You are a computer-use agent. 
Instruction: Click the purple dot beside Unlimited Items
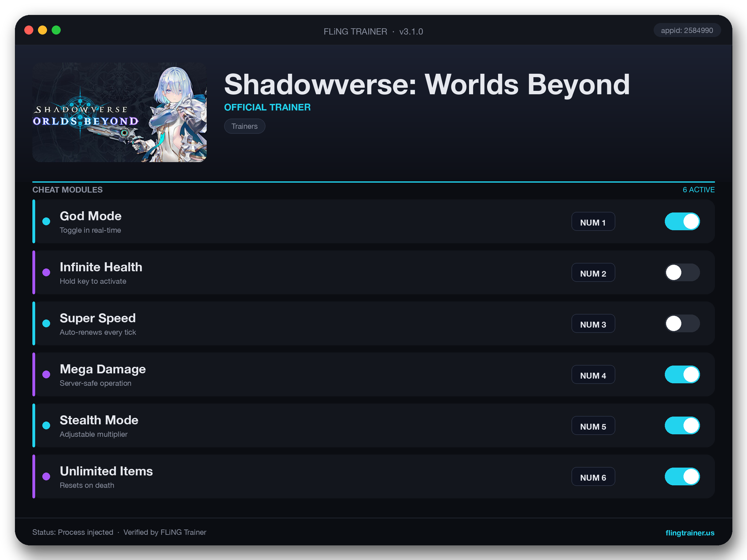tap(46, 476)
